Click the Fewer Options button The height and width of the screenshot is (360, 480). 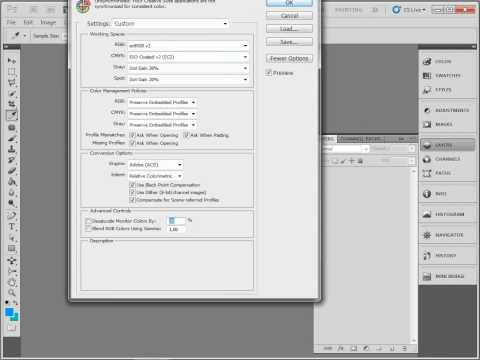pos(289,58)
